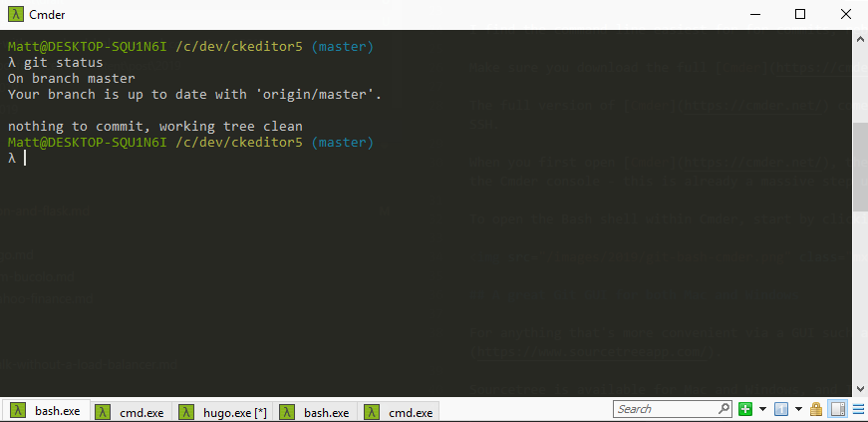Viewport: 868px width, 422px height.
Task: Switch to first bash.exe tab
Action: 46,411
